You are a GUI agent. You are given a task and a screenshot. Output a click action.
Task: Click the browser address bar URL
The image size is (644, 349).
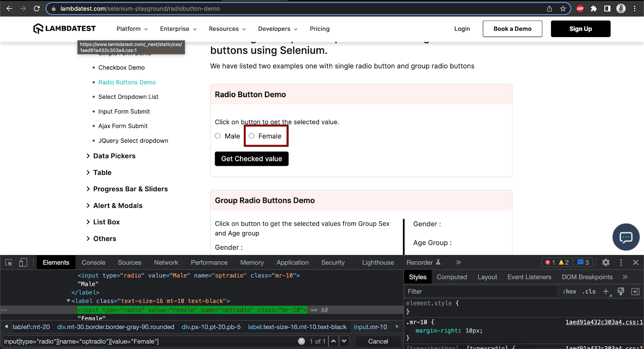tap(140, 8)
